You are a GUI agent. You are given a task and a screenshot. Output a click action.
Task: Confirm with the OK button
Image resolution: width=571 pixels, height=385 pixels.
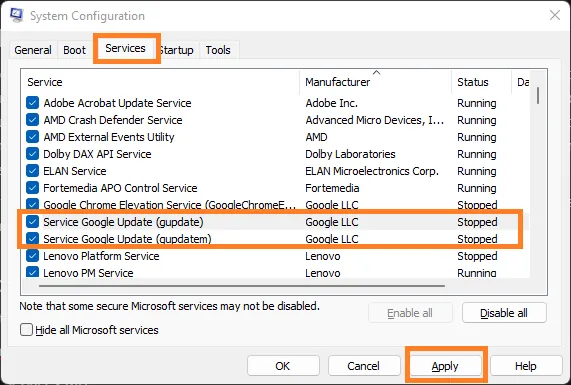pyautogui.click(x=283, y=366)
